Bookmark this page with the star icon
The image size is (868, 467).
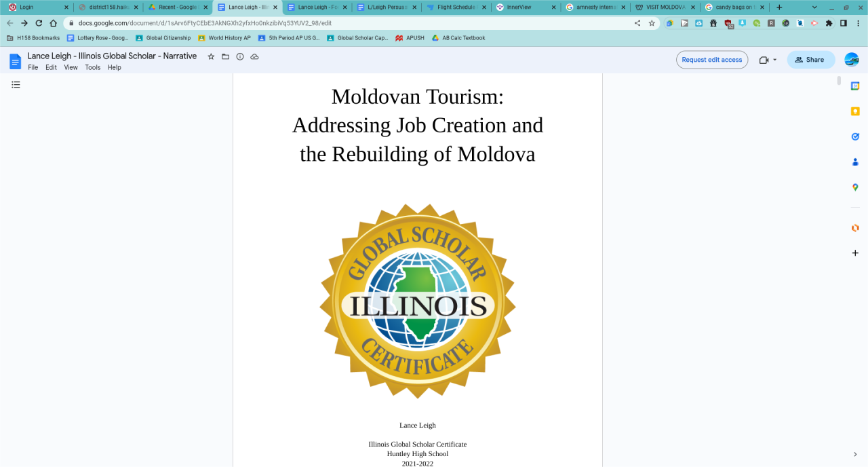tap(652, 23)
